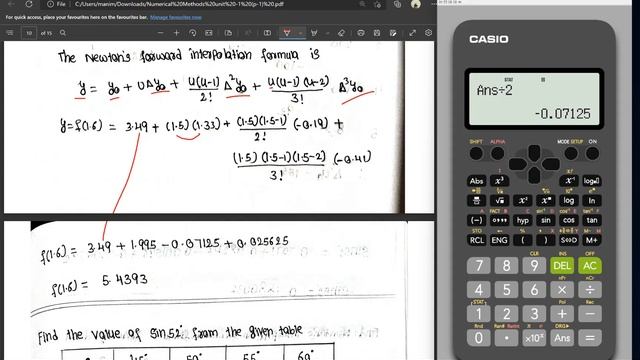Tap the calculator ×10ˣ key
This screenshot has width=640, height=360.
click(534, 338)
